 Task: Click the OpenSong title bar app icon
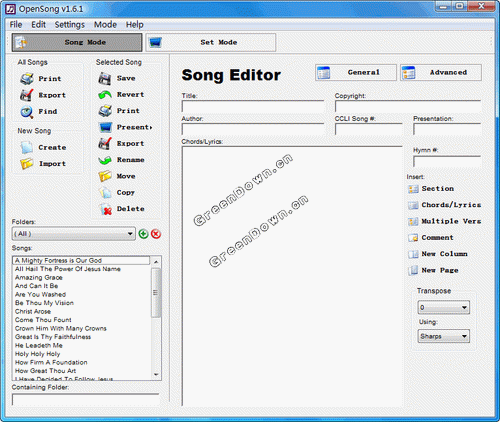click(10, 9)
